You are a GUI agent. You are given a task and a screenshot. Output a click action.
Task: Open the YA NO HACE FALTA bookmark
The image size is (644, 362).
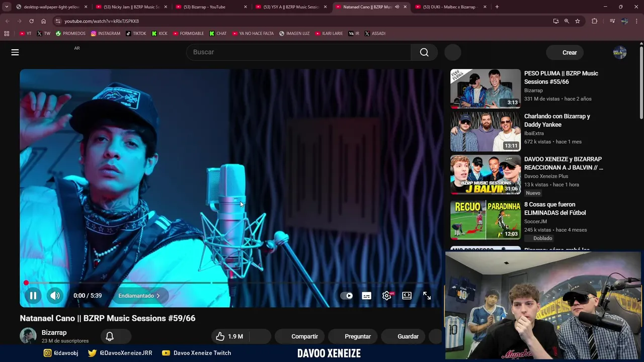[x=253, y=34]
